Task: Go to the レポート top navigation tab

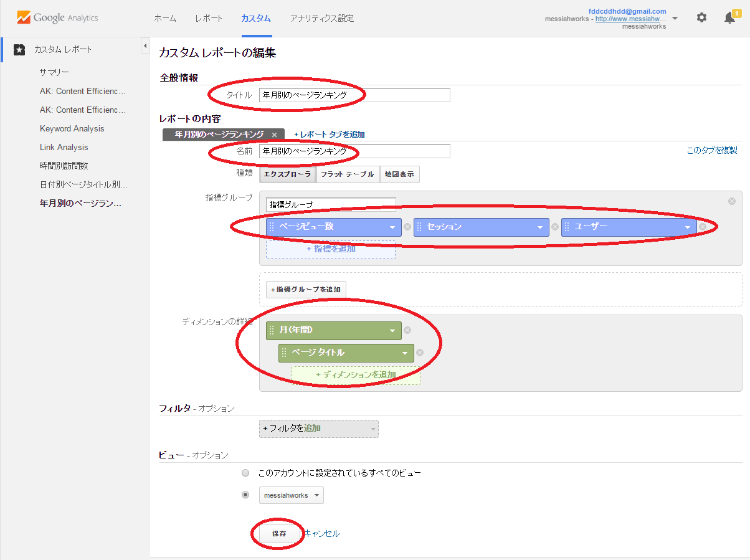Action: [x=208, y=19]
